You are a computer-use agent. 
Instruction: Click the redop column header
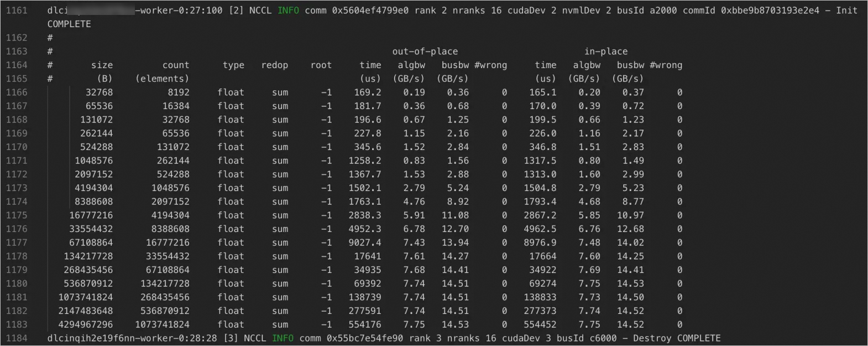tap(274, 65)
